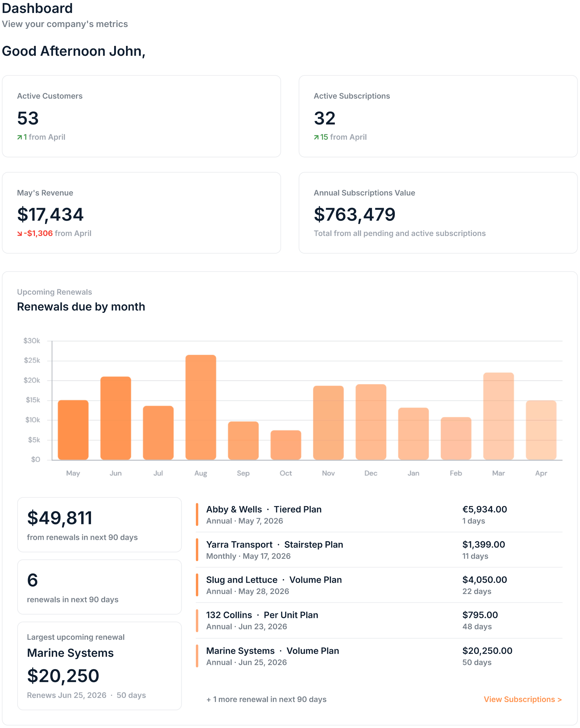Screen dimensions: 580x728
Task: Select the Nov bar in renewals chart
Action: (x=329, y=423)
